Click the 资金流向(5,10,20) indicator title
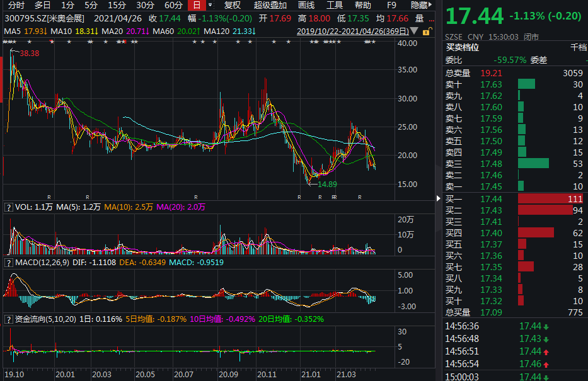The image size is (588, 381). point(45,319)
